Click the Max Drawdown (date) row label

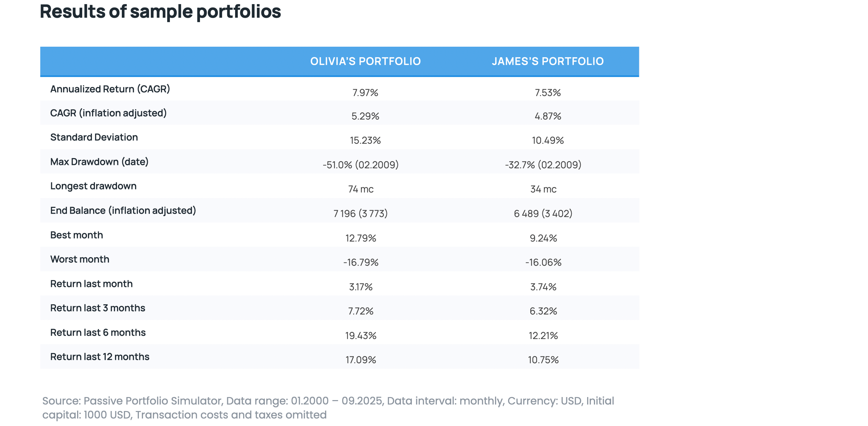[99, 162]
